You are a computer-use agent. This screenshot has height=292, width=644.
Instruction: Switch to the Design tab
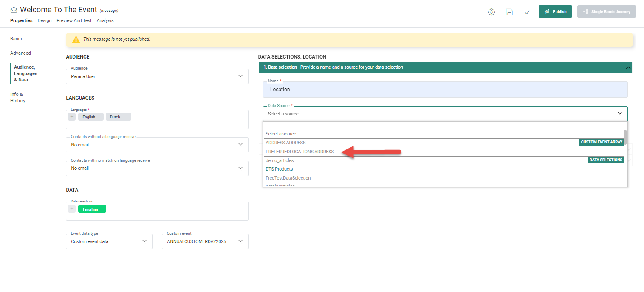[x=45, y=20]
